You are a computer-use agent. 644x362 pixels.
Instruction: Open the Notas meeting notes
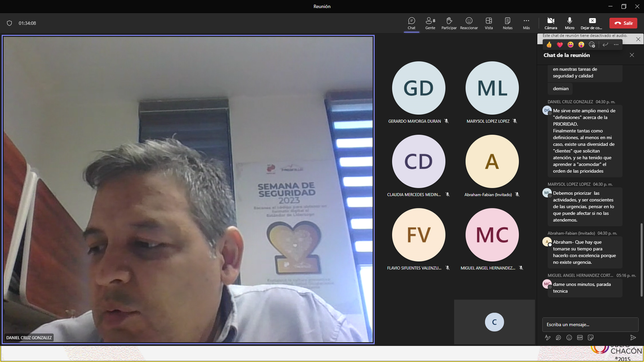pyautogui.click(x=508, y=23)
